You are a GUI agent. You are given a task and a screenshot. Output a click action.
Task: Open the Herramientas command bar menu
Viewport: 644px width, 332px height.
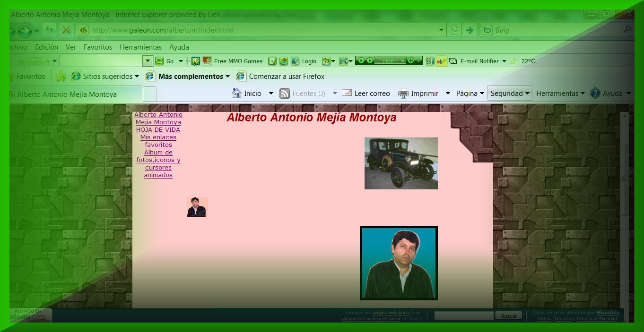(560, 94)
